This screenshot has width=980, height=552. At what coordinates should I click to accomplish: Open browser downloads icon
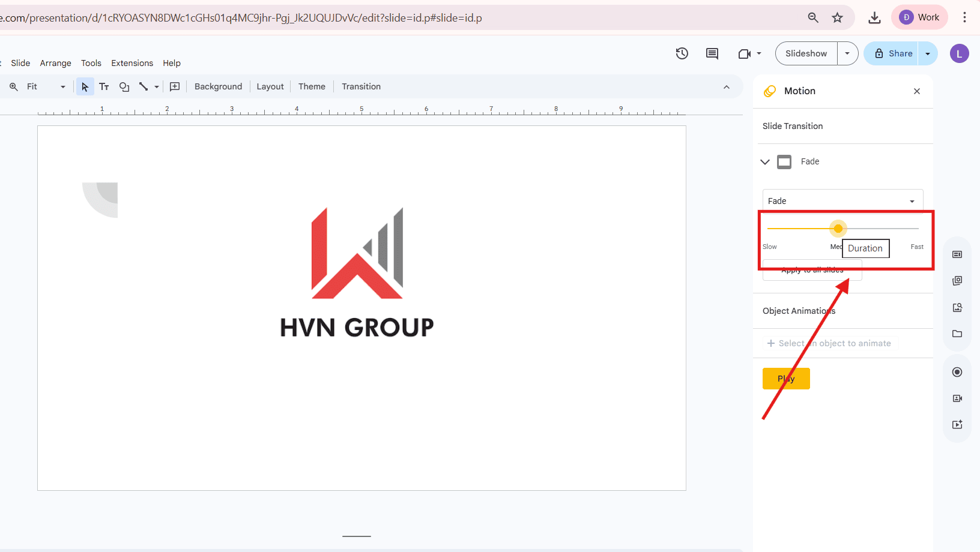(874, 17)
